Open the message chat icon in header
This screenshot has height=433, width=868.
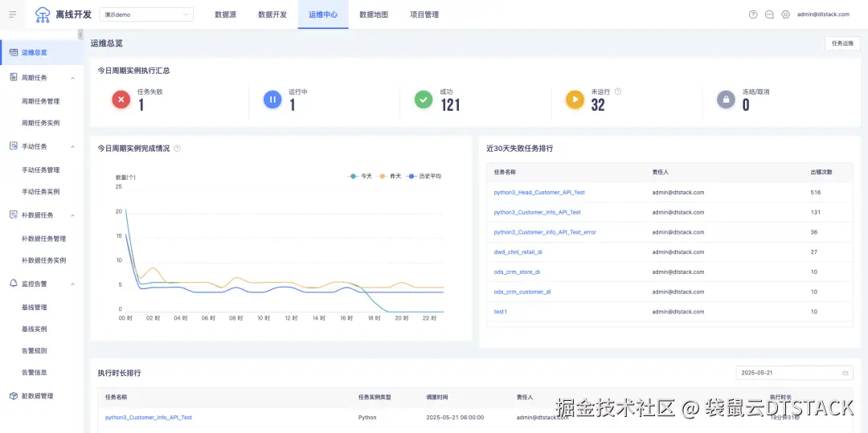pos(769,15)
